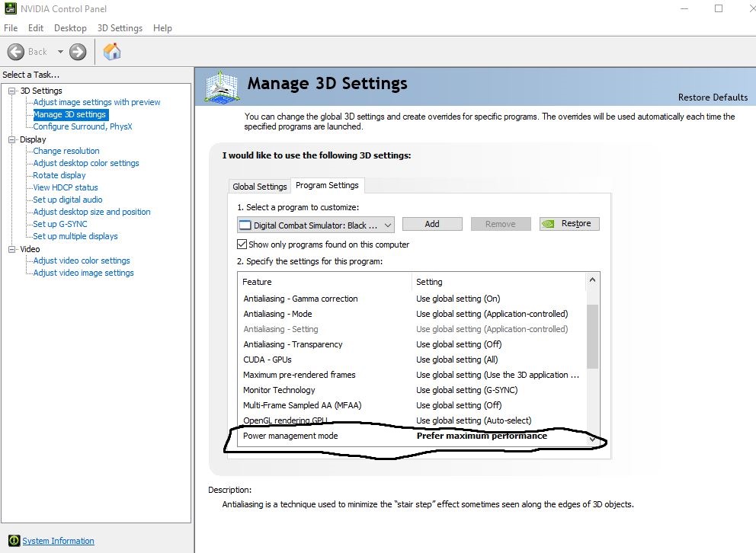Open Configure Surround, PhysX

[x=82, y=126]
